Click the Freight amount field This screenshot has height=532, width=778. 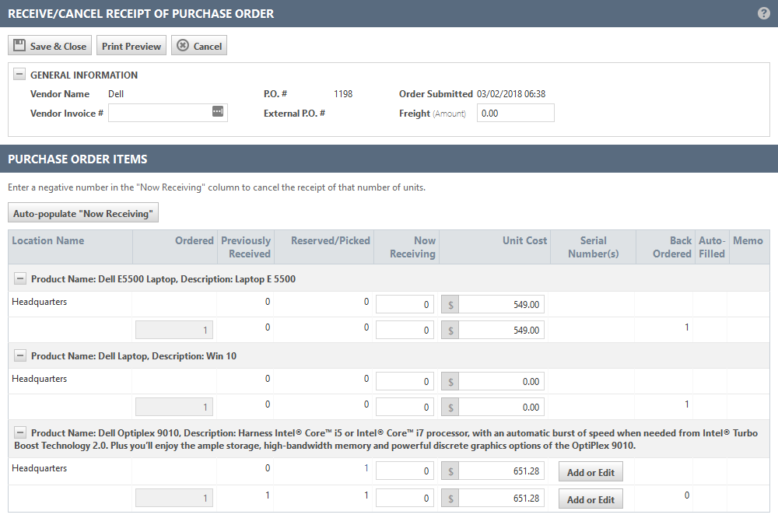[x=515, y=114]
